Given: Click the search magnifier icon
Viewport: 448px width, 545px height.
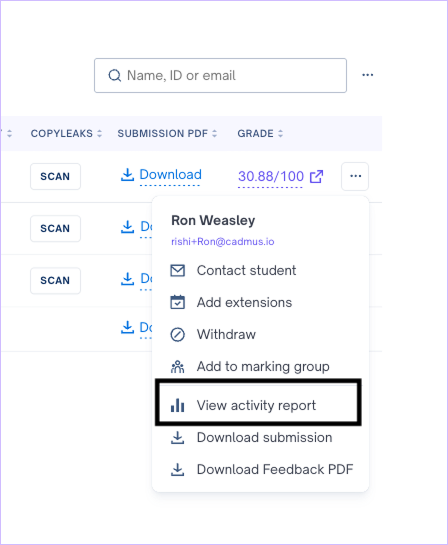Looking at the screenshot, I should (x=114, y=75).
